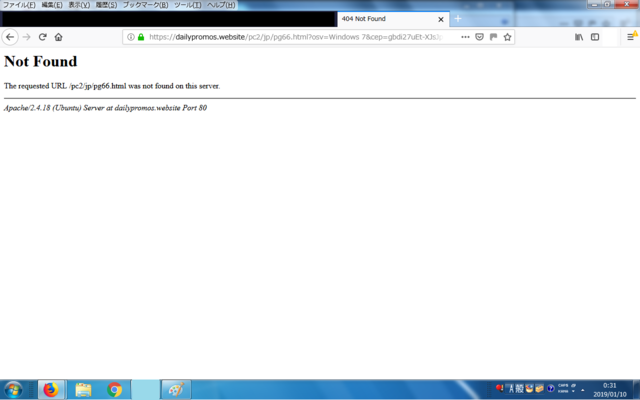Bookmark this page with the star
The image size is (640, 400).
507,37
